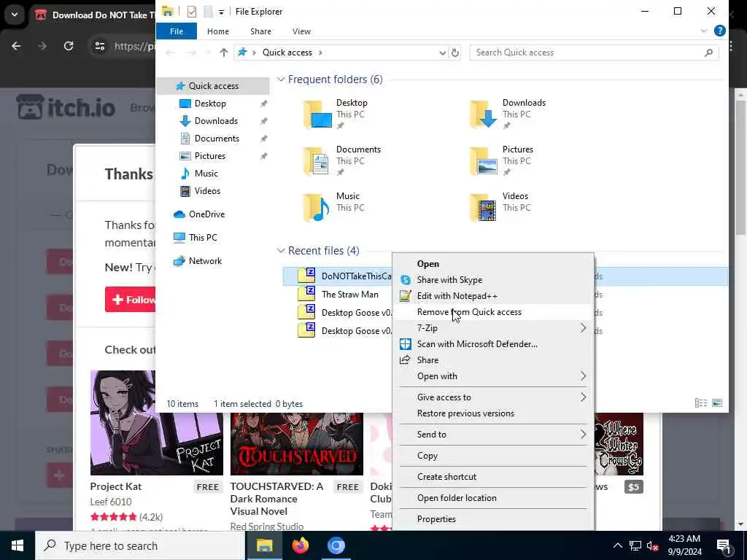Image resolution: width=747 pixels, height=560 pixels.
Task: Choose Open in the context menu
Action: click(492, 264)
